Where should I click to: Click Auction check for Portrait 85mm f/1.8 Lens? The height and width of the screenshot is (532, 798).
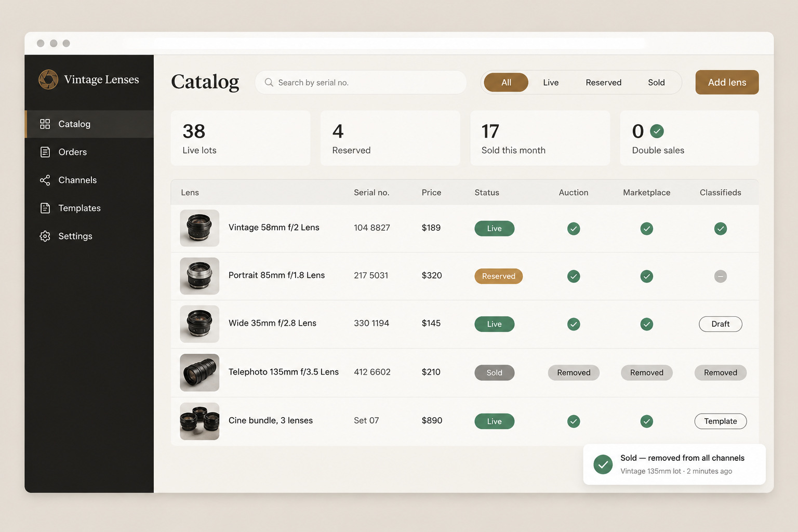click(574, 276)
